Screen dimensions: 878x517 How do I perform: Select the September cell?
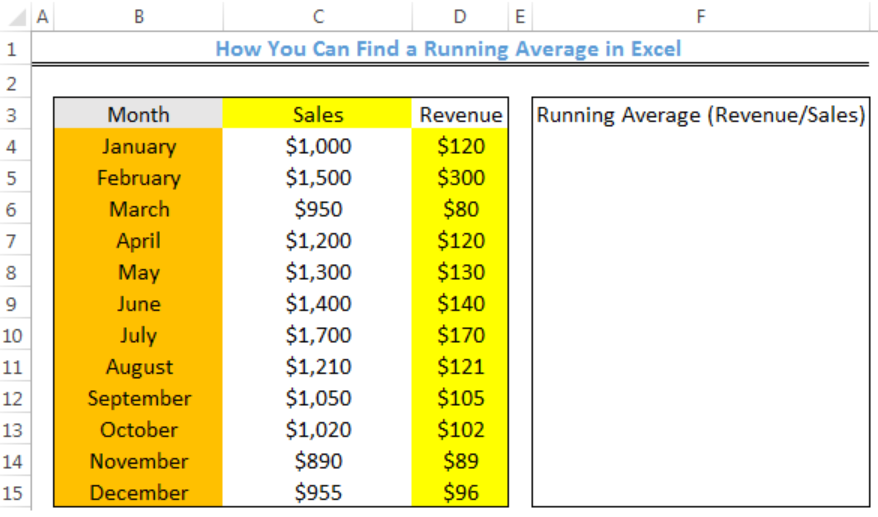138,398
